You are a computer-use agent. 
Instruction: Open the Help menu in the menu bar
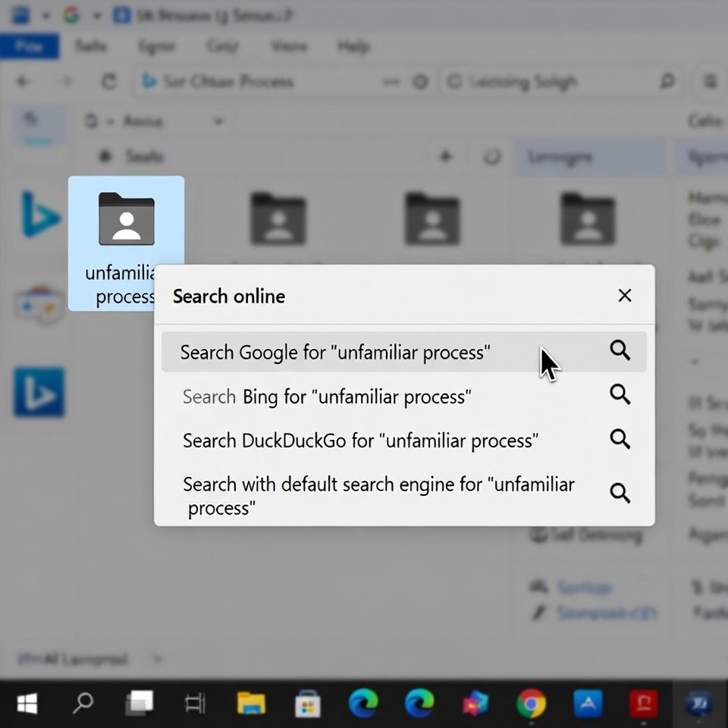click(353, 47)
